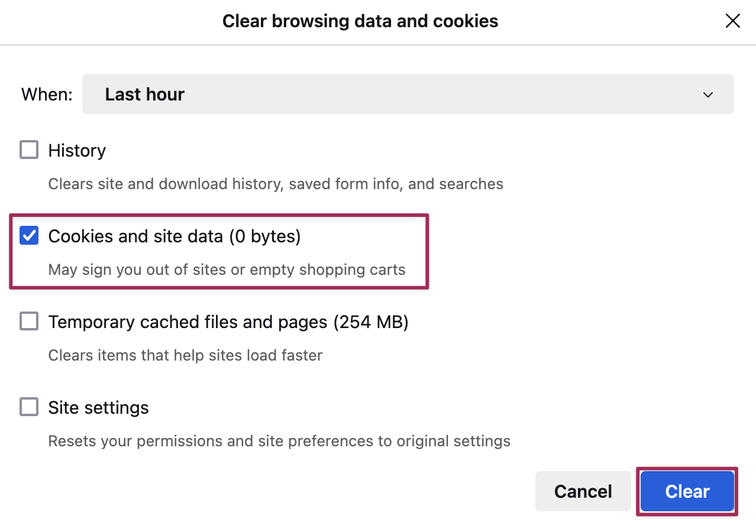Image resolution: width=756 pixels, height=532 pixels.
Task: Click the text about helping sites load faster
Action: pos(185,355)
